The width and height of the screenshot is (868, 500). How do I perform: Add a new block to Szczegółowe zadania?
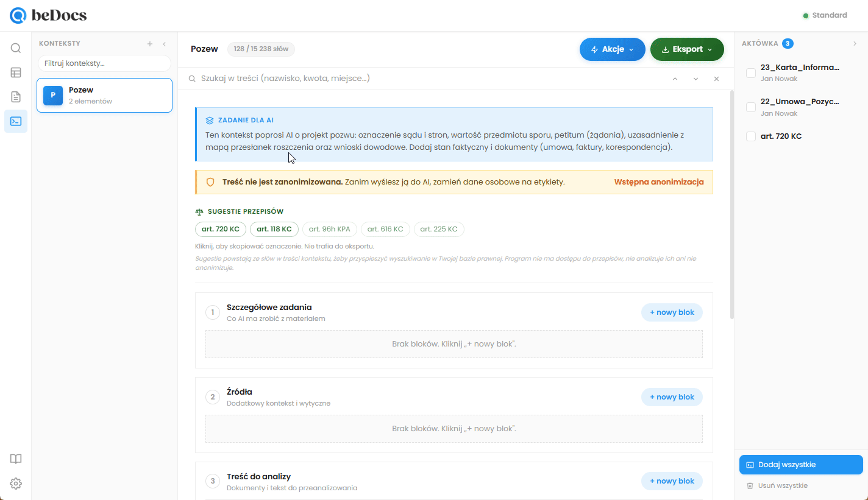click(672, 312)
